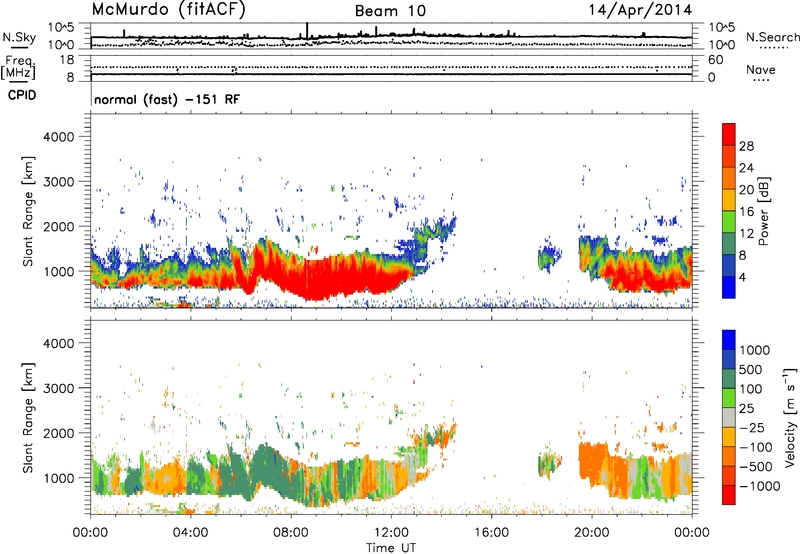Select the "Beam 10" header label
Screen dimensions: 800x554
pos(390,11)
